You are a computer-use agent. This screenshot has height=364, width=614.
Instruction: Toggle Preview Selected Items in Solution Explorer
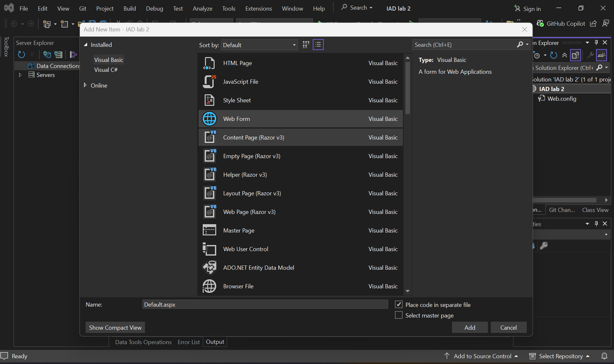[x=601, y=55]
